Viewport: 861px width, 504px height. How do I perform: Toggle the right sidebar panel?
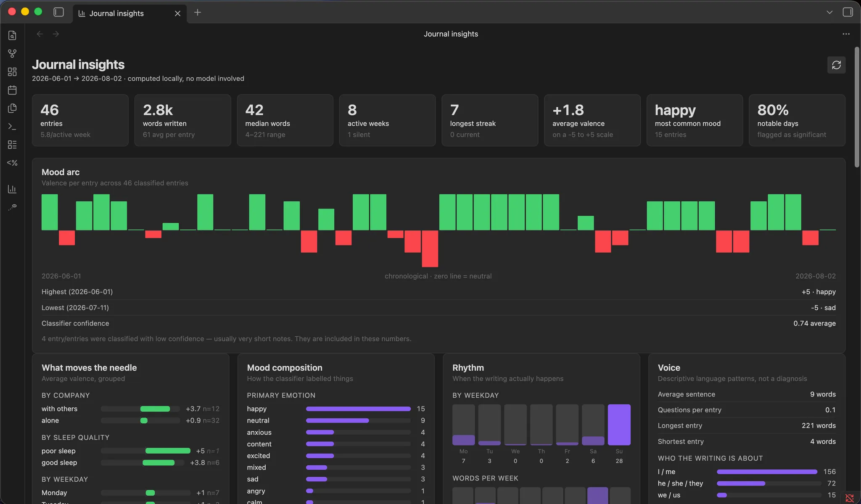pos(848,12)
